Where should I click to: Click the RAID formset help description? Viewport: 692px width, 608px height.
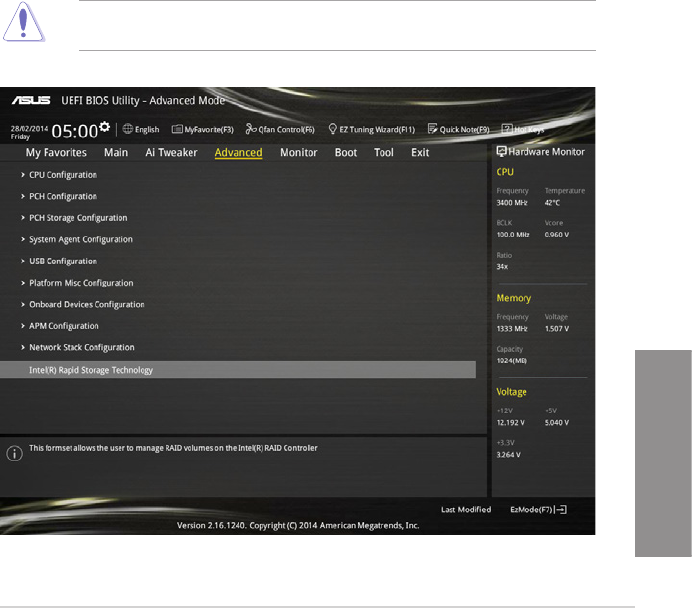click(173, 448)
